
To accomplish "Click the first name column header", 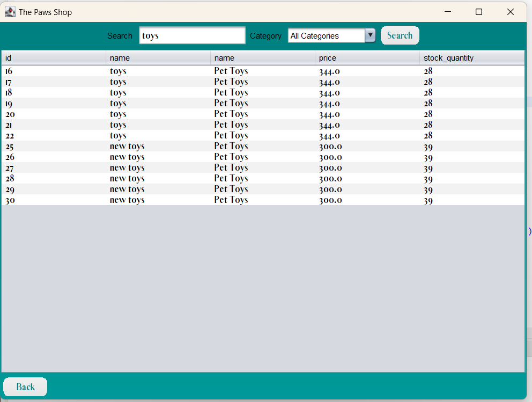I will point(158,57).
